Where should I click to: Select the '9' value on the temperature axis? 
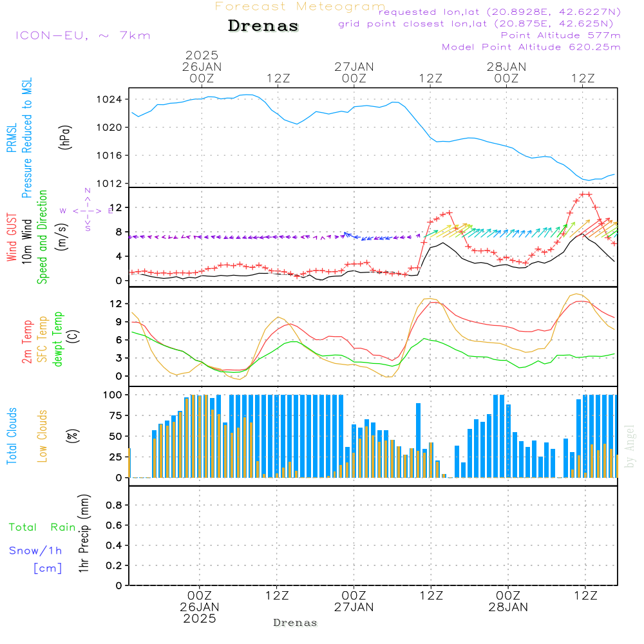pos(118,322)
